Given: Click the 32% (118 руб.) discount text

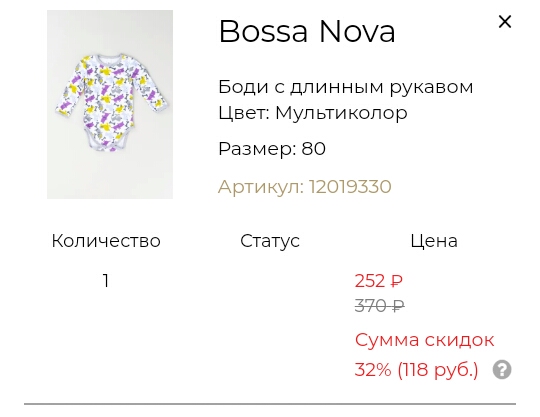Looking at the screenshot, I should tap(416, 370).
